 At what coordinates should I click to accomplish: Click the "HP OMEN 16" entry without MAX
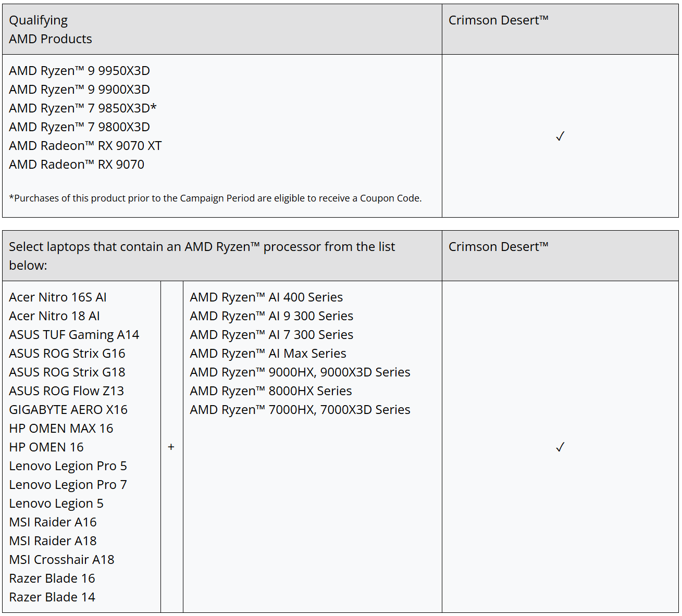pos(46,447)
